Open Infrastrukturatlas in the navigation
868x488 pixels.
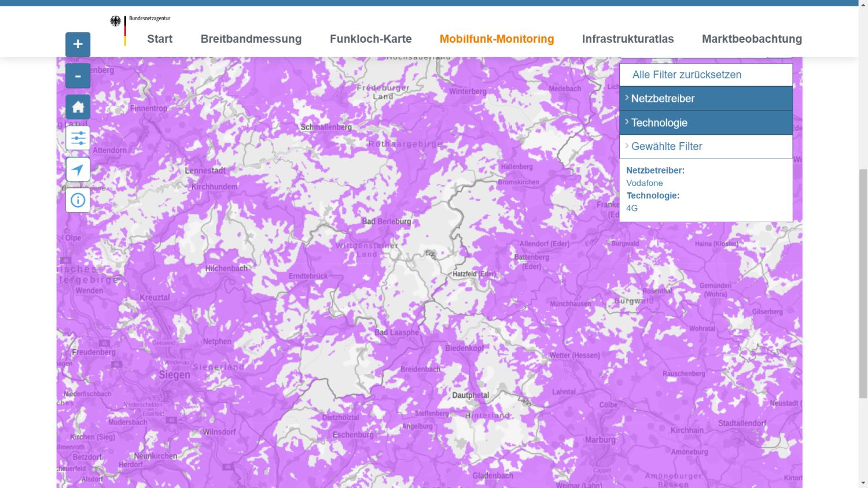click(628, 39)
